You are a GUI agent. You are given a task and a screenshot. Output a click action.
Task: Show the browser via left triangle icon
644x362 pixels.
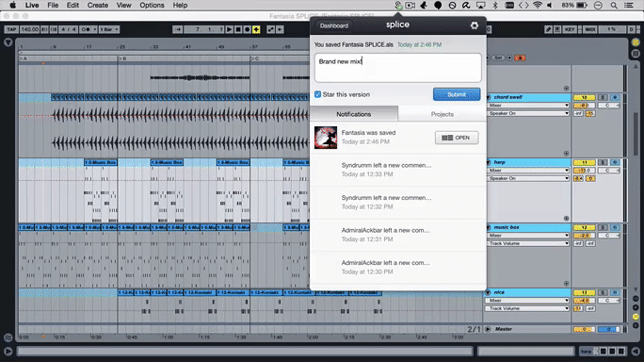(8, 42)
